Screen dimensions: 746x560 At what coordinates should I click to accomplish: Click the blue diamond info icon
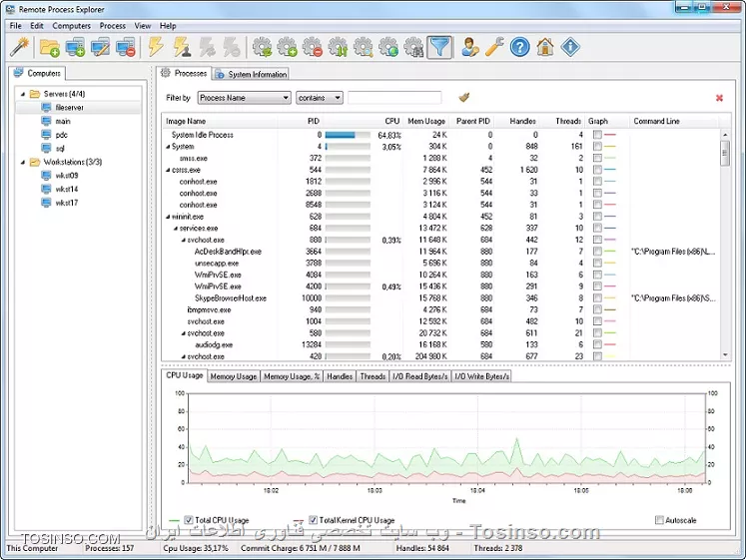pos(570,47)
